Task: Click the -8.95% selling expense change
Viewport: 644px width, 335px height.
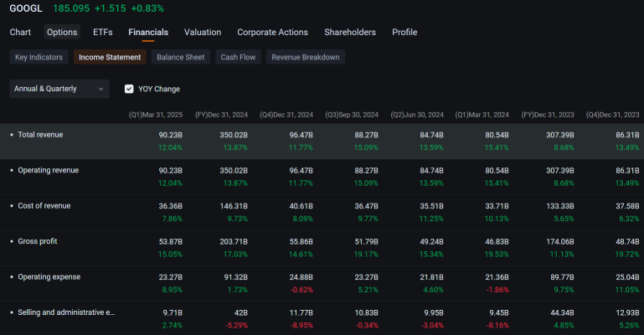Action: pos(301,326)
